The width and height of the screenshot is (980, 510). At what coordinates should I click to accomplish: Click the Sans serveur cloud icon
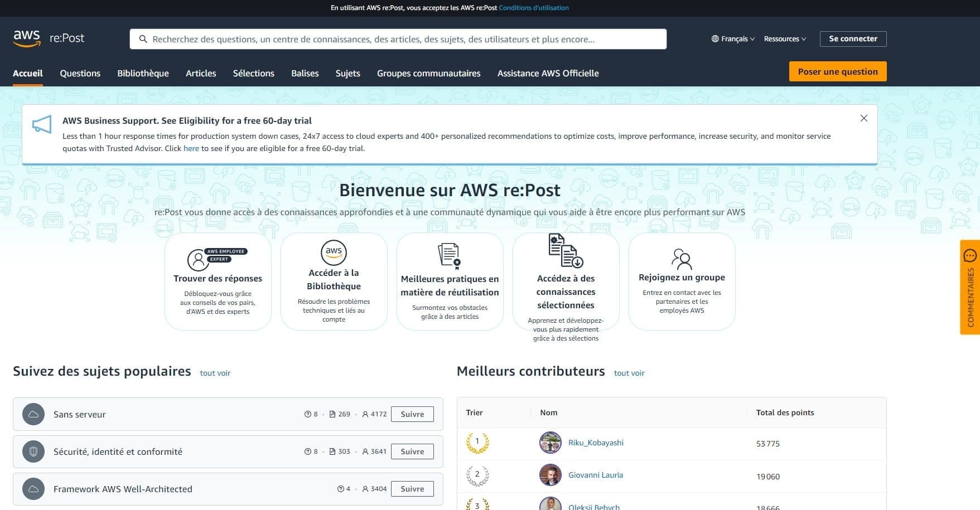pyautogui.click(x=33, y=414)
